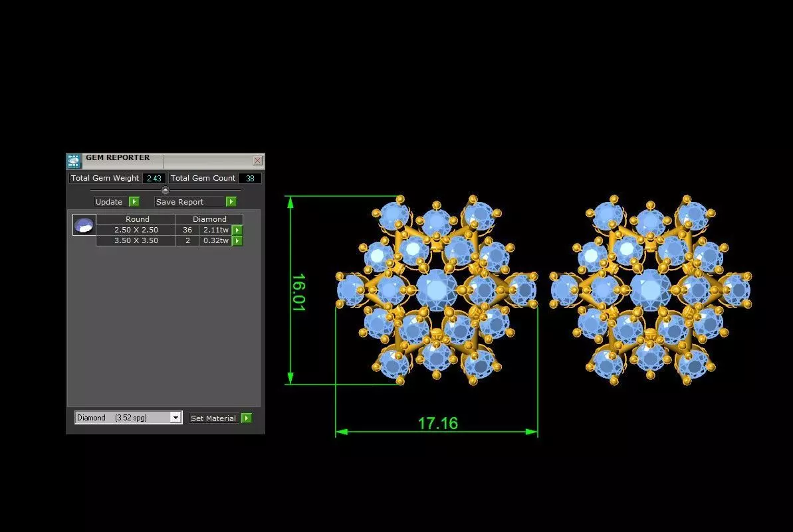This screenshot has height=532, width=793.
Task: Click the center gem of the left earring
Action: (x=437, y=290)
